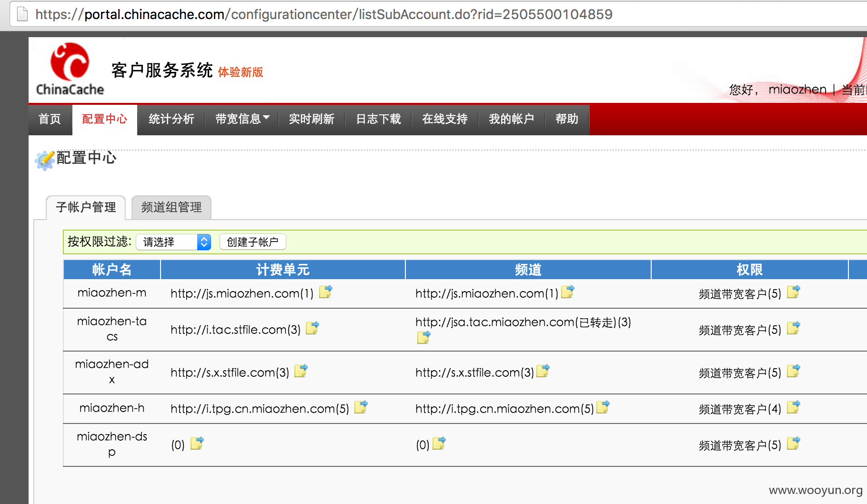Edit billing unit icon for miaozhen-dsp
The width and height of the screenshot is (867, 504).
(x=197, y=443)
